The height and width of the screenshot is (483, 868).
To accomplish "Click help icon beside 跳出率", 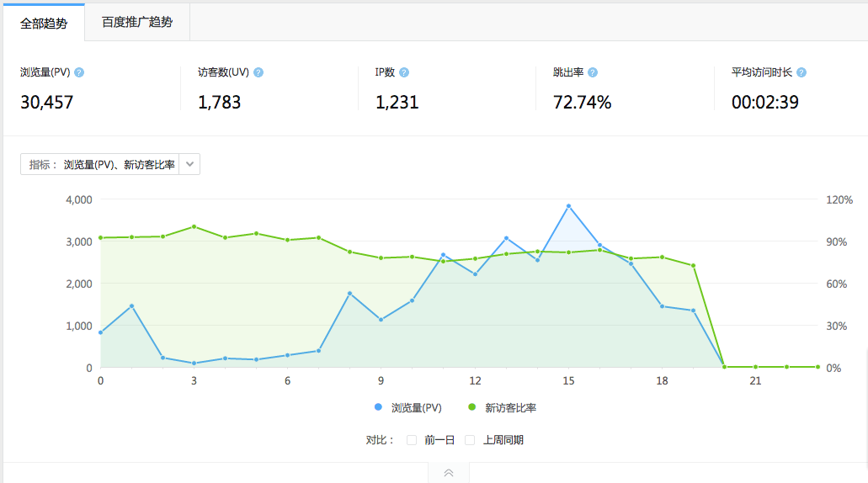I will tap(593, 72).
